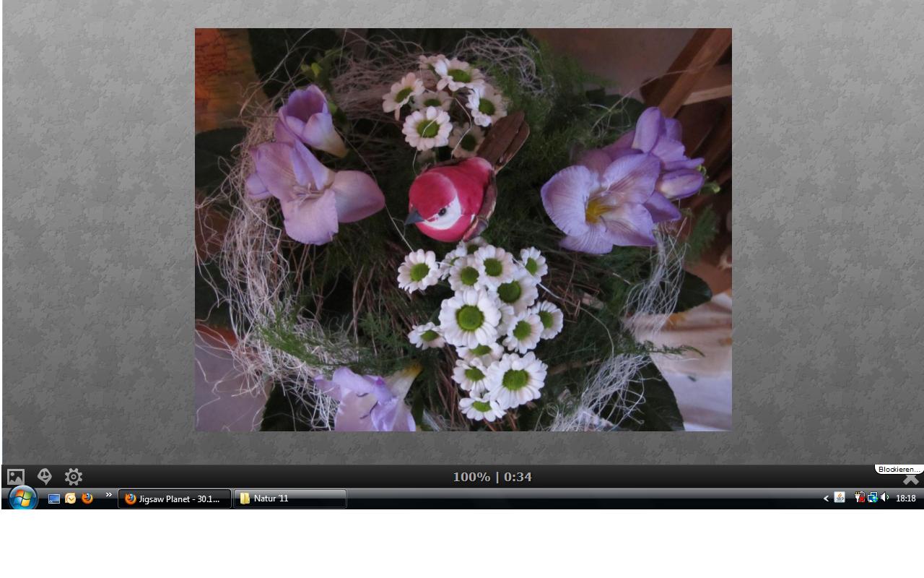Viewport: 924px width, 578px height.
Task: Expand hidden system tray icons
Action: click(x=826, y=499)
